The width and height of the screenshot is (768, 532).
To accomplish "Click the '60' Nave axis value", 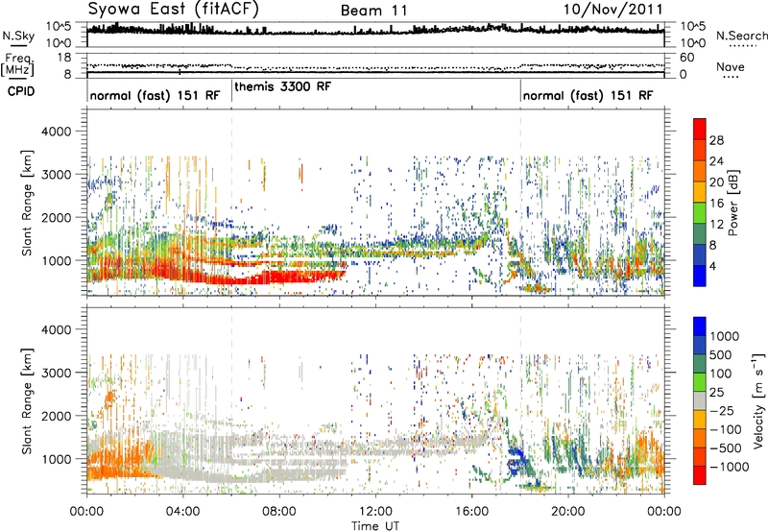I will click(686, 58).
